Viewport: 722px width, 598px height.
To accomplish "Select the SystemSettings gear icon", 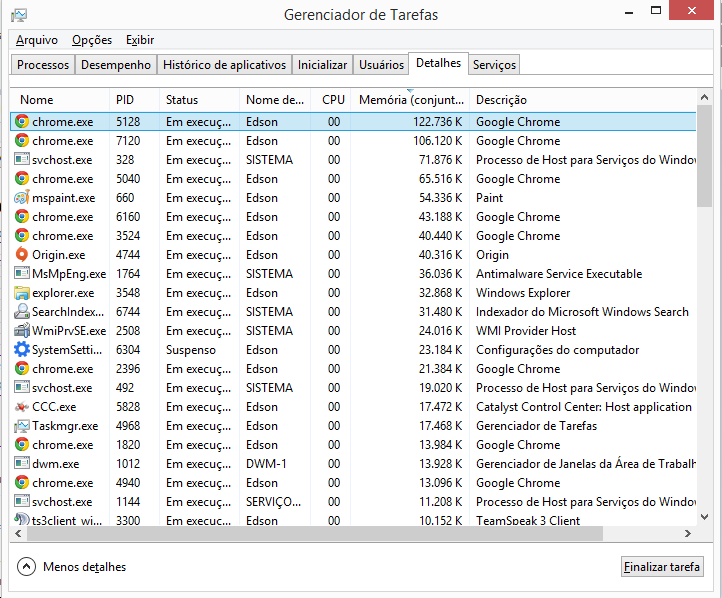I will coord(22,350).
